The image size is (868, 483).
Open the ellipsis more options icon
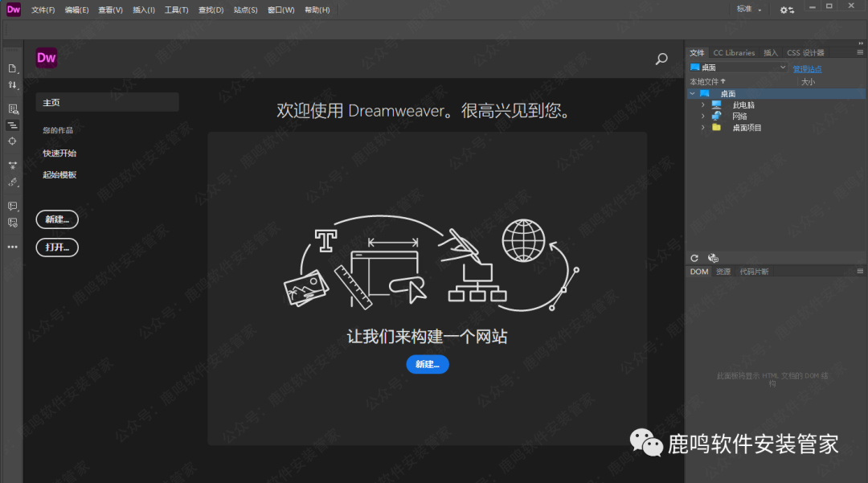point(12,247)
